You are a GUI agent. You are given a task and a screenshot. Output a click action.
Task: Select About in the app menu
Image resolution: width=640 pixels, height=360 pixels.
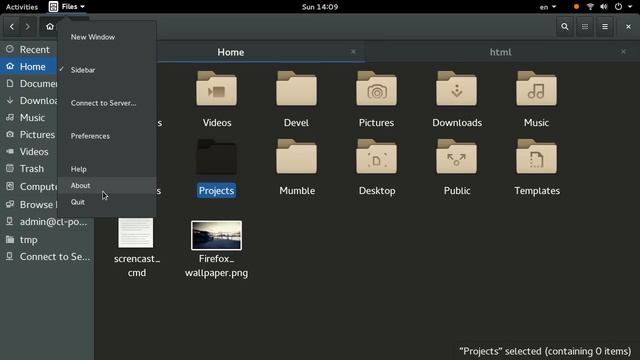coord(107,185)
